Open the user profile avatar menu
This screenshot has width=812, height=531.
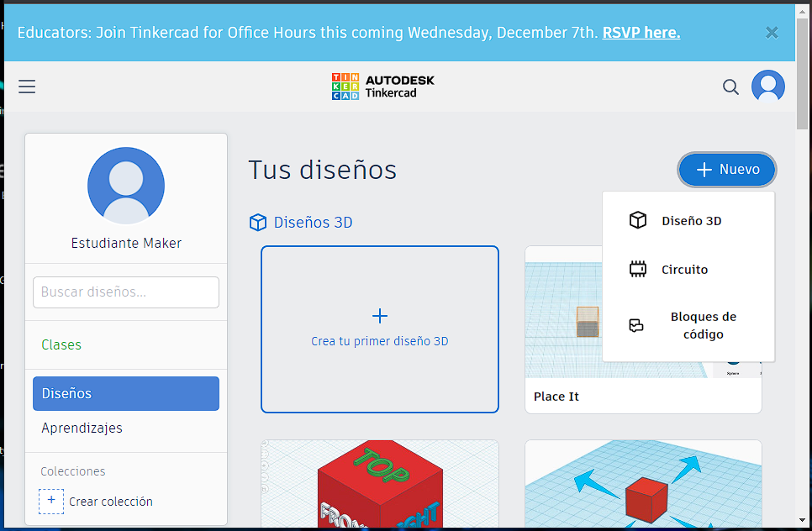tap(767, 87)
